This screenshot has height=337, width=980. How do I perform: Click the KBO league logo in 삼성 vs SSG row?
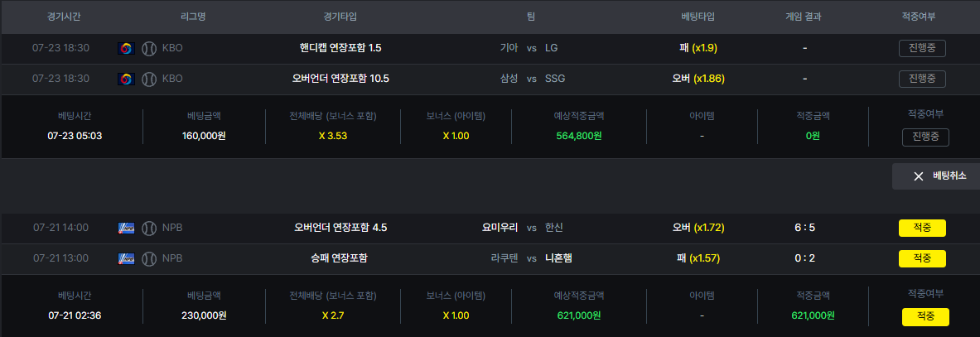126,79
